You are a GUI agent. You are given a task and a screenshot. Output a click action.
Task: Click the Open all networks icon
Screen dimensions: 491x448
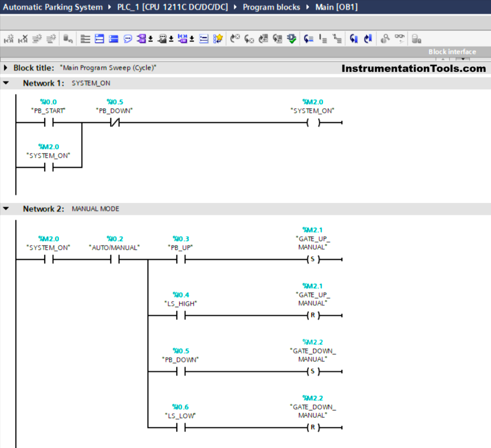85,39
